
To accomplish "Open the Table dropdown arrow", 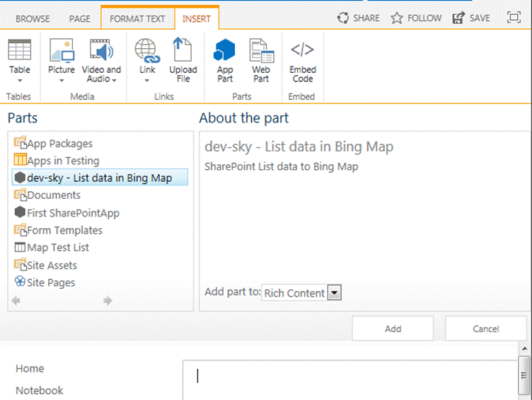I will 20,81.
